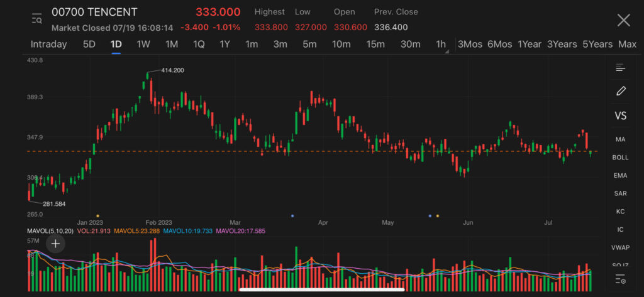The width and height of the screenshot is (644, 297).
Task: Toggle the SAR indicator
Action: (620, 193)
